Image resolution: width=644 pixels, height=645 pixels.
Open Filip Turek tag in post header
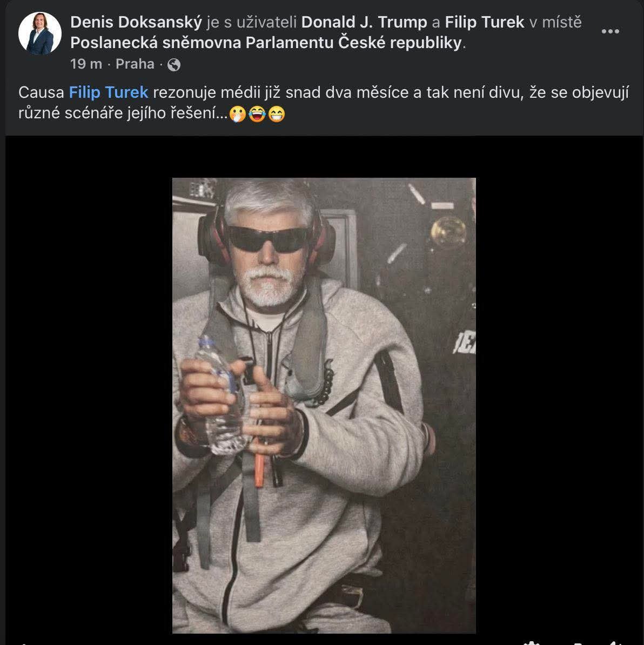(x=484, y=22)
